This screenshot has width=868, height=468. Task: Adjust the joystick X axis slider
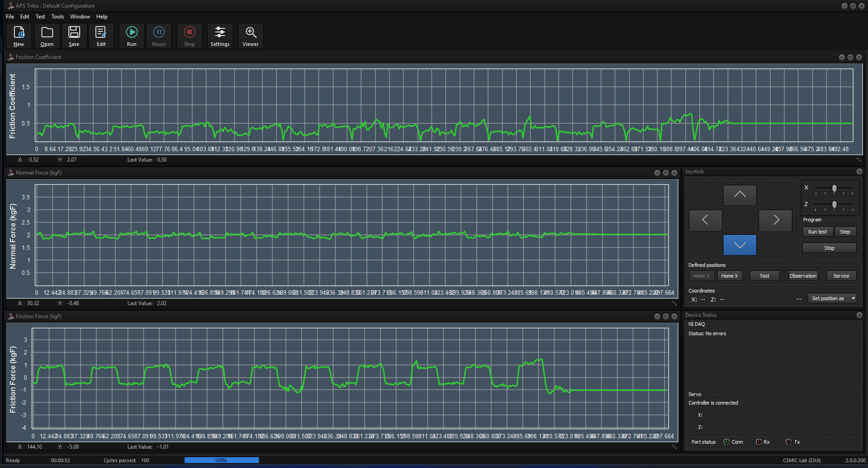click(x=834, y=189)
